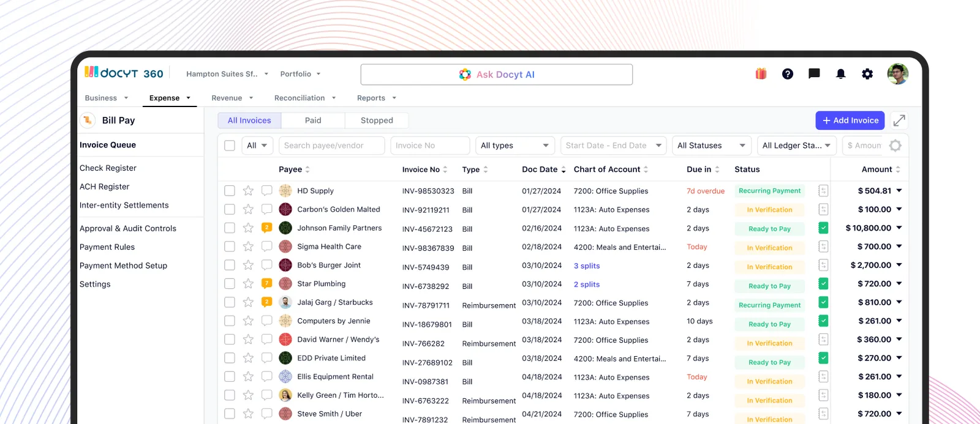Image resolution: width=980 pixels, height=424 pixels.
Task: Open the gift box icon in header
Action: click(761, 74)
